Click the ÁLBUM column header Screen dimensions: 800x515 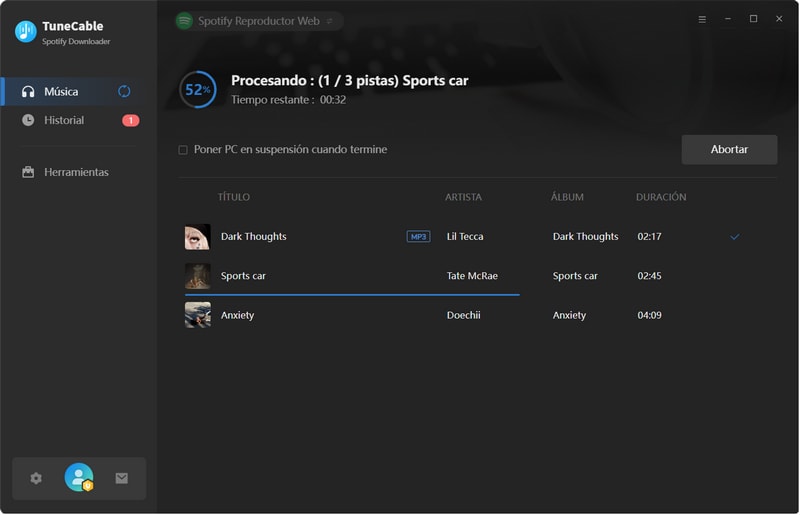point(567,197)
